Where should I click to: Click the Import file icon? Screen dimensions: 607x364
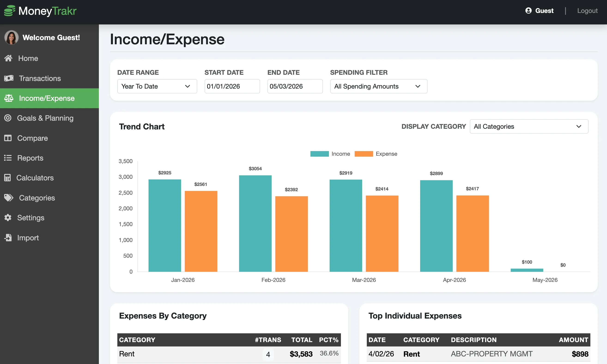click(x=8, y=237)
